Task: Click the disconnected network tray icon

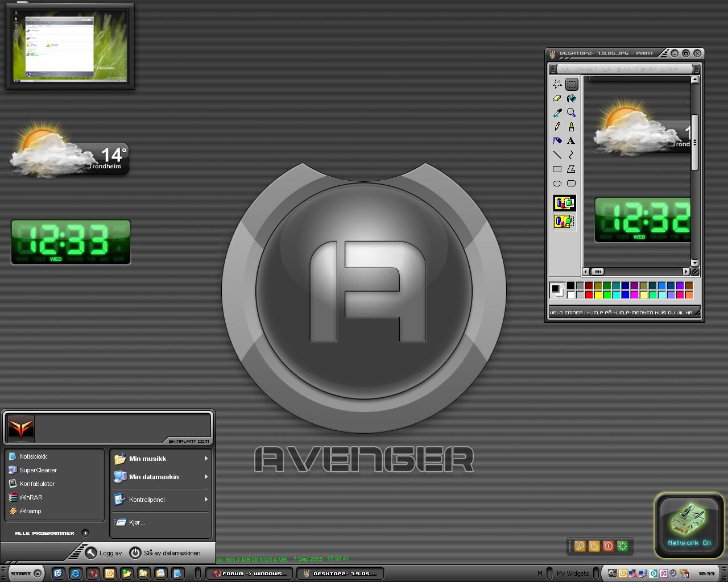Action: pyautogui.click(x=632, y=573)
